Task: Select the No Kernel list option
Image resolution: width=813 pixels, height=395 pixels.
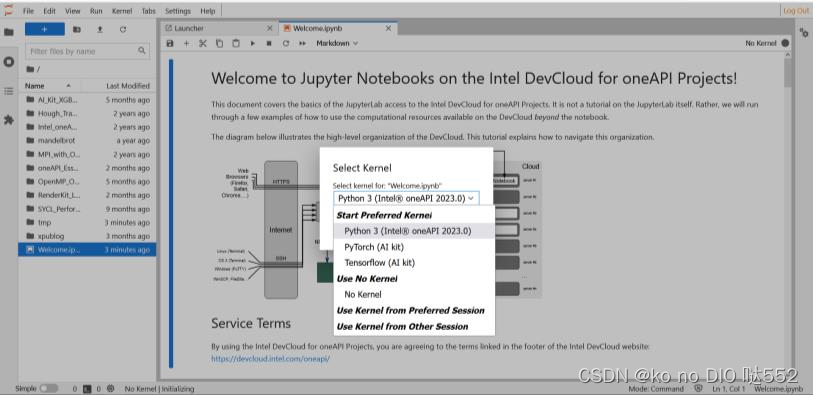Action: pyautogui.click(x=414, y=294)
